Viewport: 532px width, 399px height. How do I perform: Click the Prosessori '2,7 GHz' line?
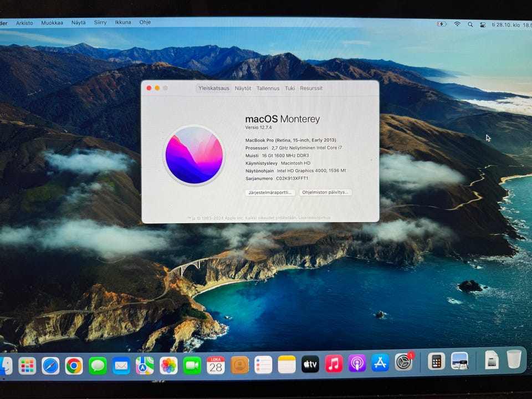(294, 148)
